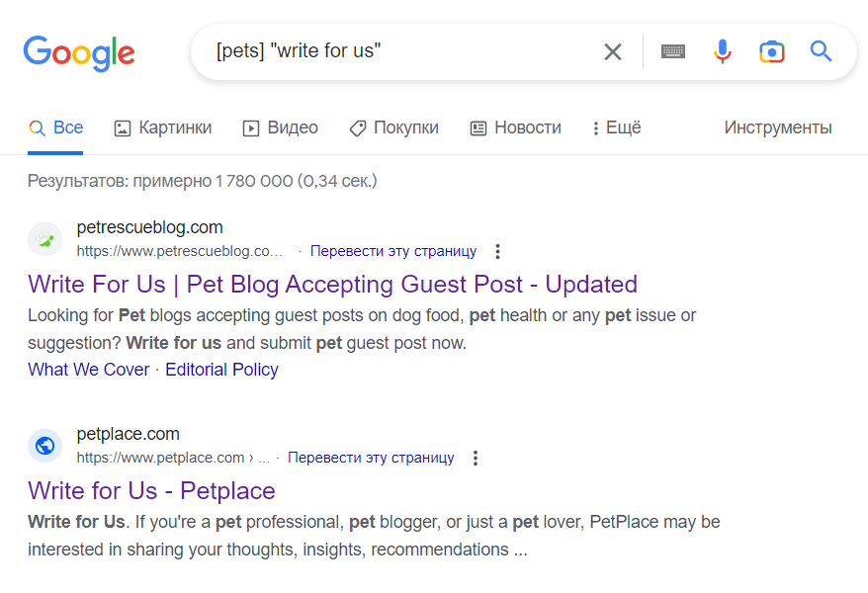Click What We Cover sitelink
The height and width of the screenshot is (593, 868).
pos(89,370)
